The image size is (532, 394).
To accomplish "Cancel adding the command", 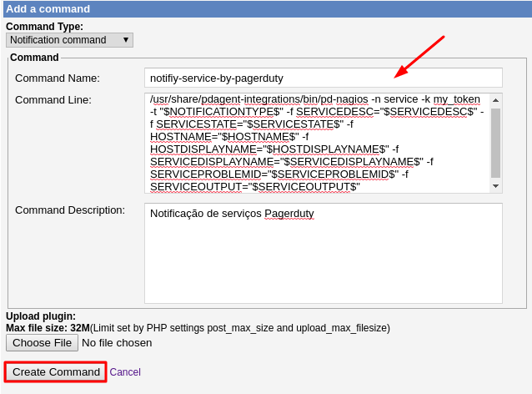I will 125,372.
